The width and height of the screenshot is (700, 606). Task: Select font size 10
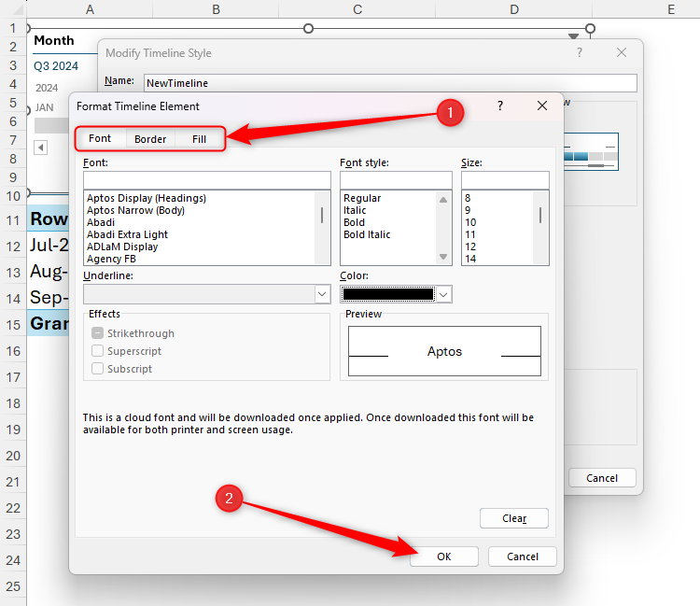(x=470, y=222)
